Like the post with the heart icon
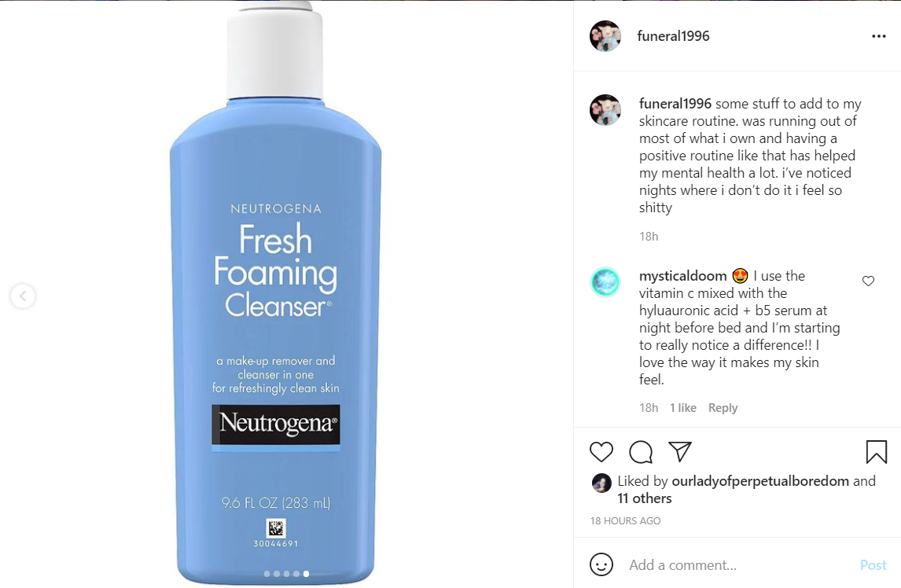The height and width of the screenshot is (588, 901). point(601,452)
